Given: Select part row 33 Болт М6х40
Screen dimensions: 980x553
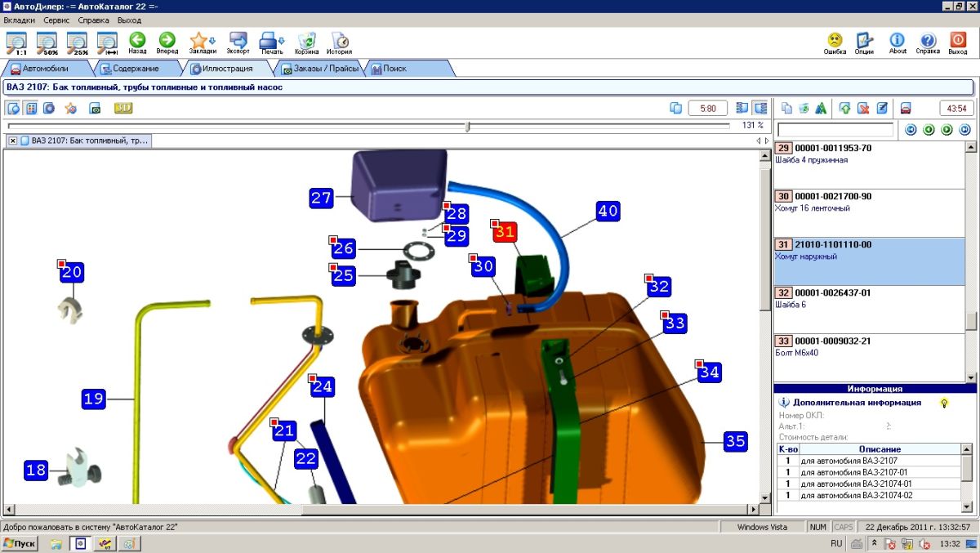Looking at the screenshot, I should point(869,358).
